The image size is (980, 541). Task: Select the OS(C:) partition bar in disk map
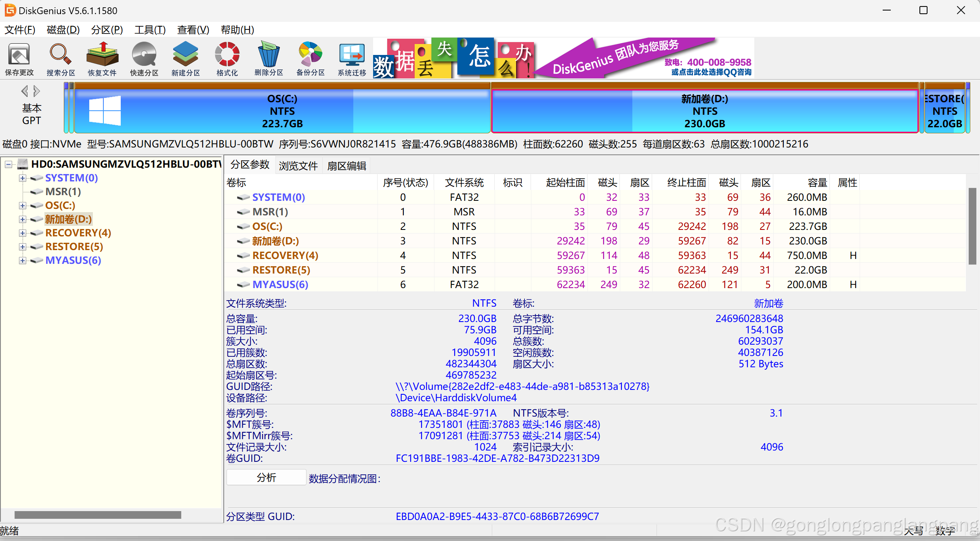282,111
